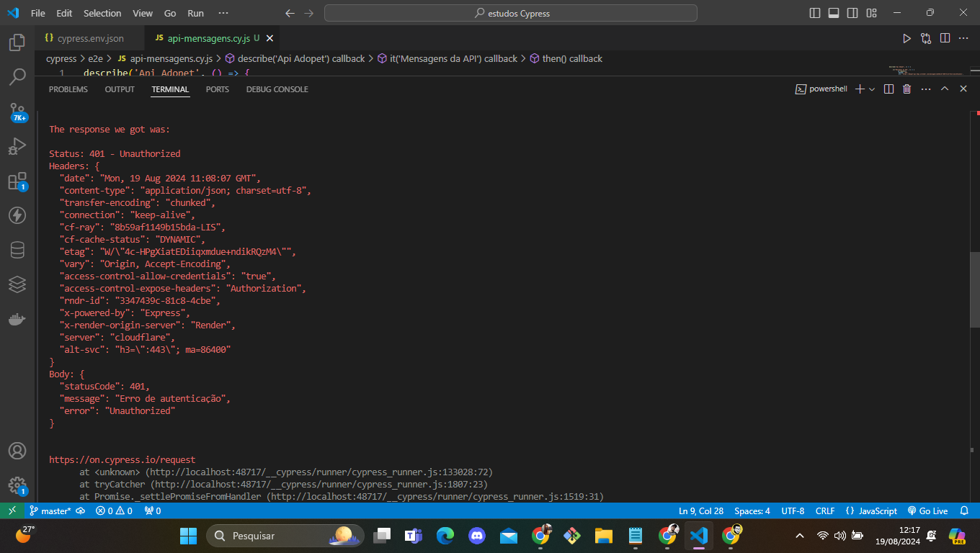The width and height of the screenshot is (980, 553).
Task: Run the file with the play icon
Action: point(907,38)
